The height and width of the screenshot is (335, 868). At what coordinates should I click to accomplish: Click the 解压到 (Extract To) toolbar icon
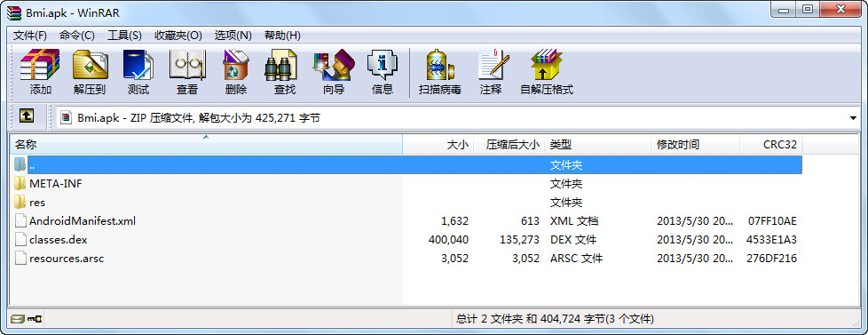(90, 66)
